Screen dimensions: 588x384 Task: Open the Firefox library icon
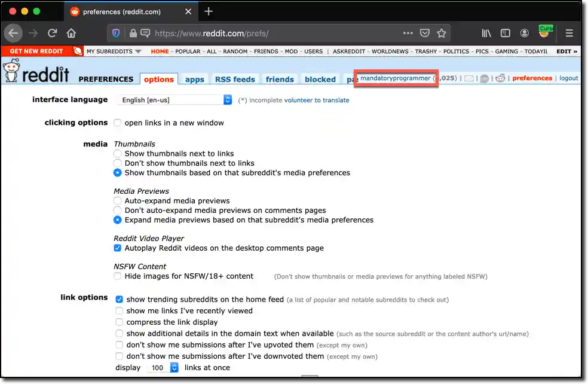point(486,33)
